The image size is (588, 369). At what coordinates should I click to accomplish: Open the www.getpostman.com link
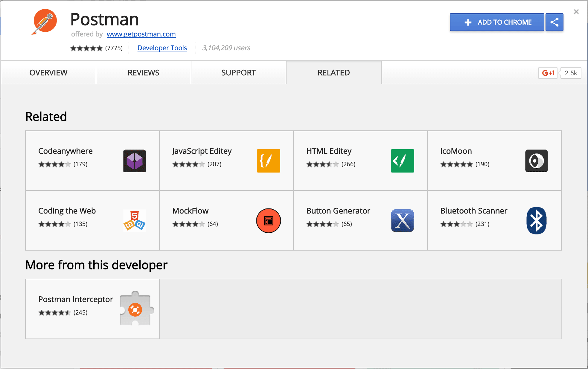[x=141, y=34]
